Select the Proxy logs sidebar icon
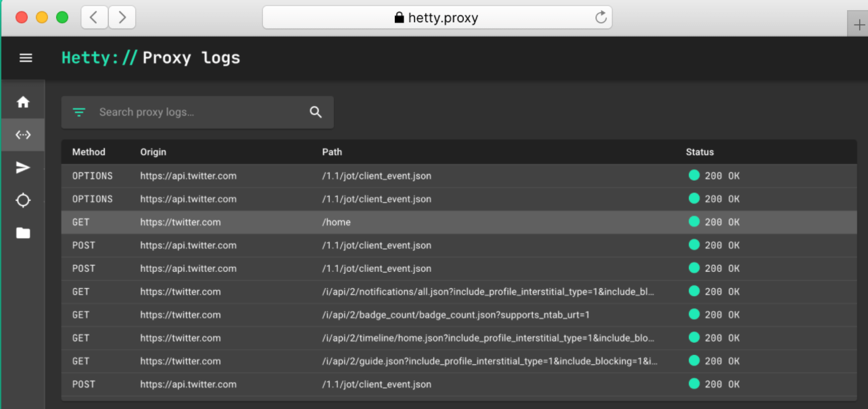 pyautogui.click(x=23, y=135)
